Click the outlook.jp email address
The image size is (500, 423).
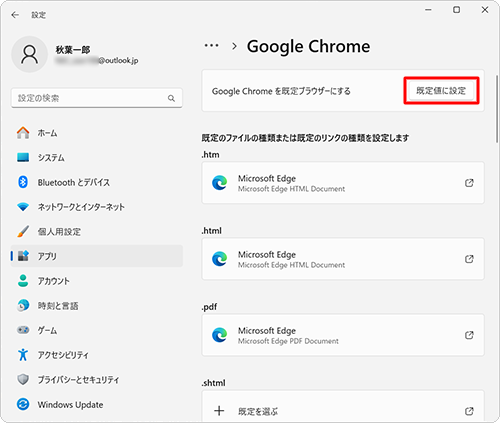pyautogui.click(x=97, y=61)
